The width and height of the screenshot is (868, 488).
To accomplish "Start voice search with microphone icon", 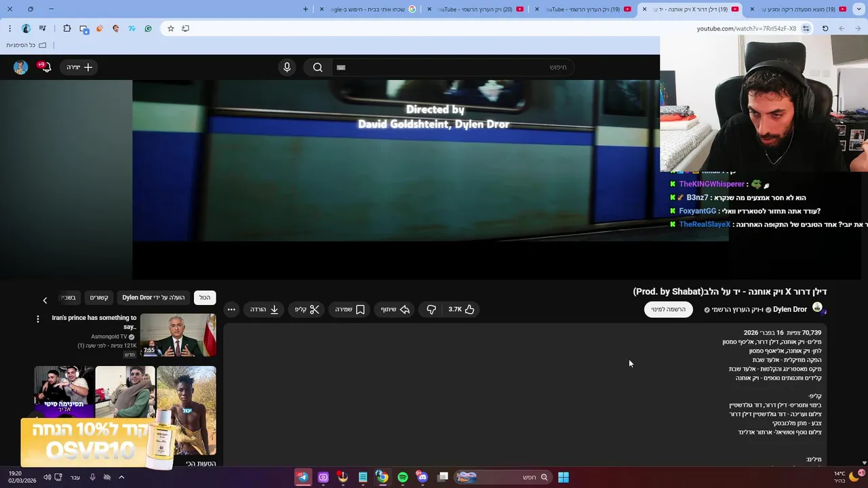I will (x=287, y=67).
